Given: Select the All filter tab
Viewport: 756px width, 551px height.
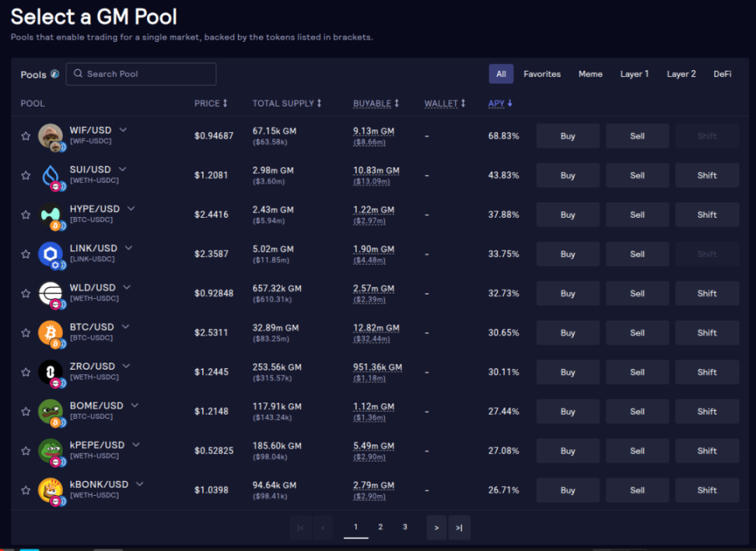Looking at the screenshot, I should point(501,74).
